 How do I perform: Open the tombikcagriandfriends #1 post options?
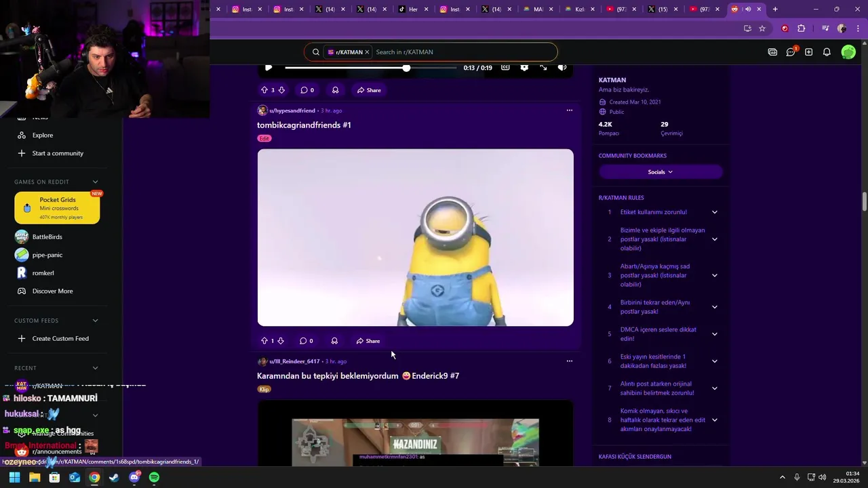point(570,110)
